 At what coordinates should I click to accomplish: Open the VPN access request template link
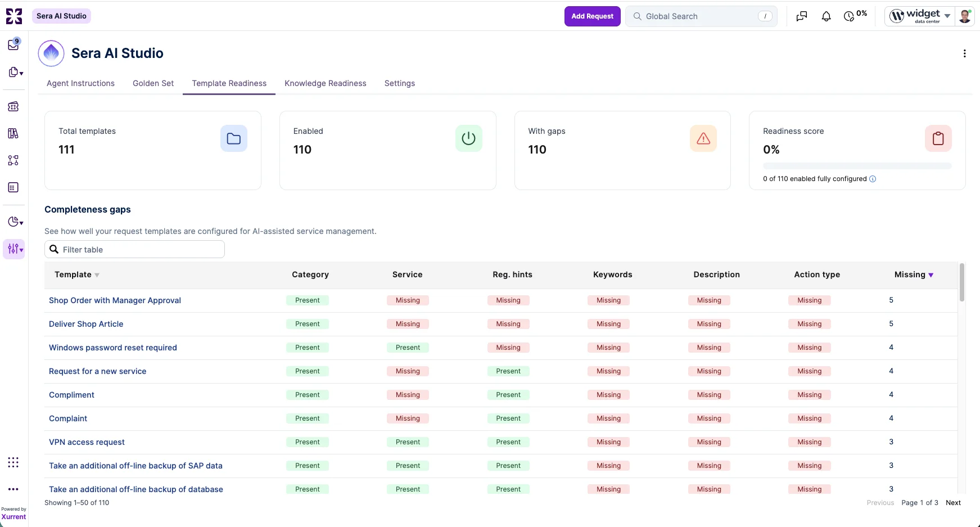click(87, 442)
